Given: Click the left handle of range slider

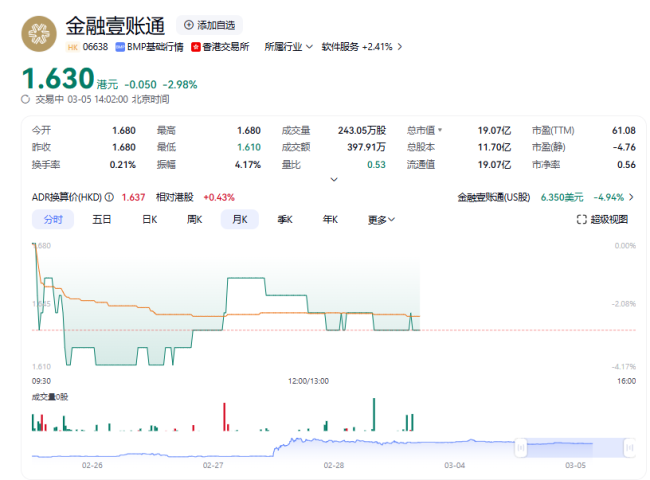Looking at the screenshot, I should [x=521, y=448].
